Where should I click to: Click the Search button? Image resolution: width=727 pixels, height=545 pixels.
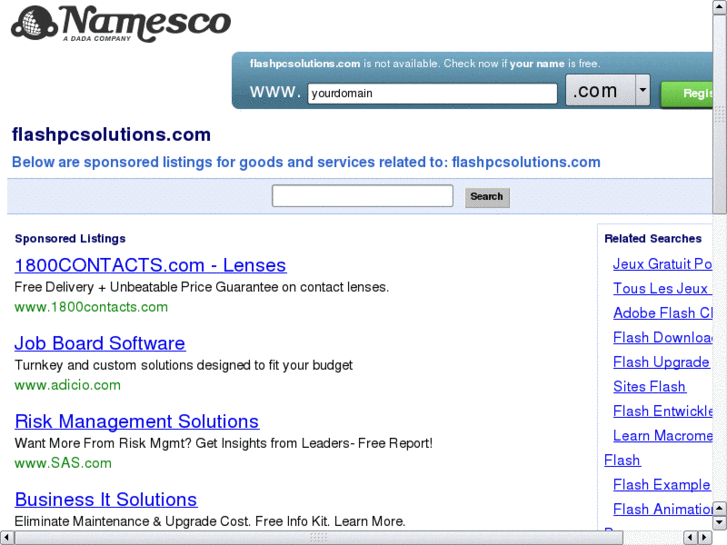[x=487, y=197]
